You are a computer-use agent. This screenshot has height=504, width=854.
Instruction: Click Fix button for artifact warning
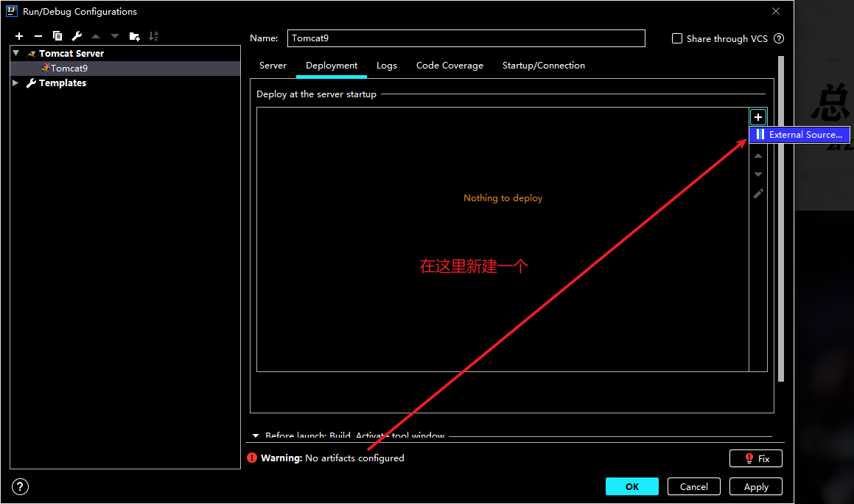click(x=756, y=458)
